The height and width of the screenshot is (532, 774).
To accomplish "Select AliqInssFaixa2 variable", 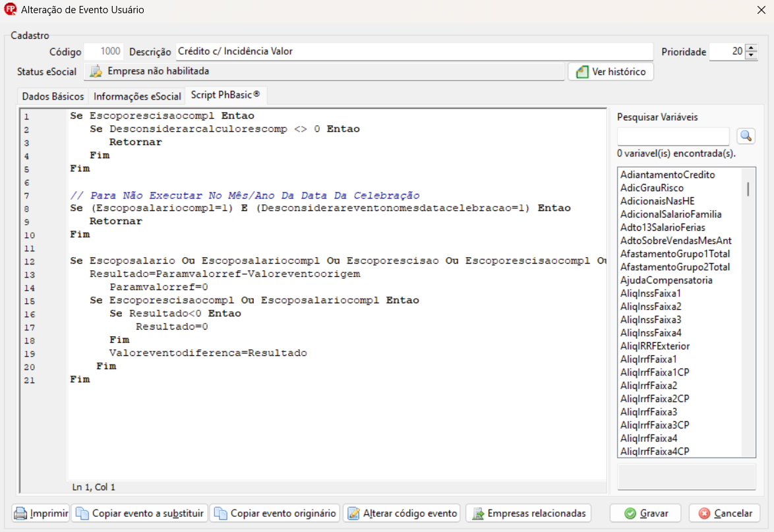I will click(650, 307).
